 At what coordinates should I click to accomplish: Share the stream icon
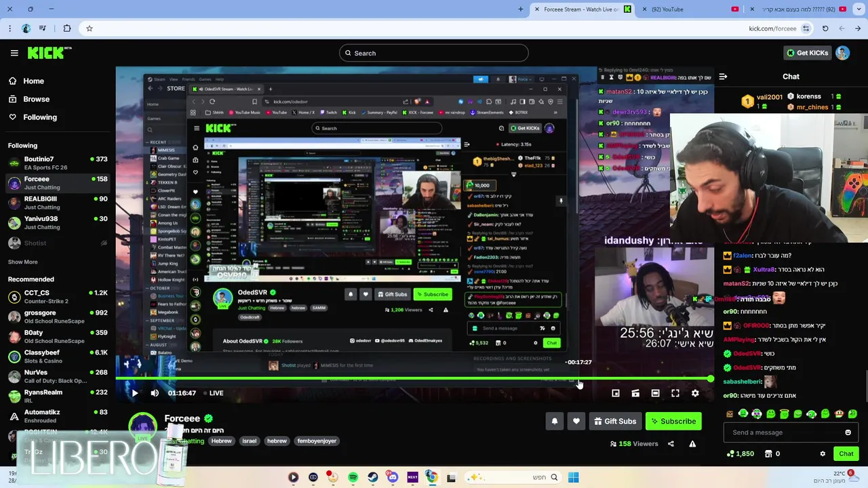[x=671, y=444]
